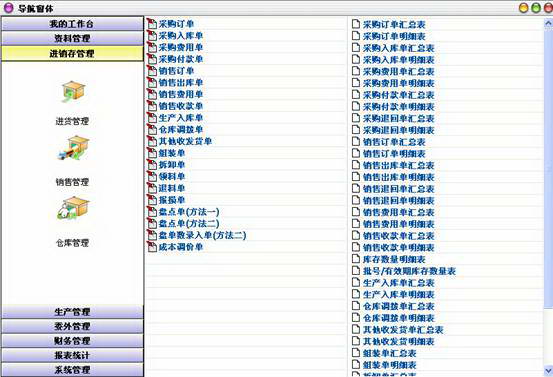Click the page icon beside 采购订单汇总表

356,24
